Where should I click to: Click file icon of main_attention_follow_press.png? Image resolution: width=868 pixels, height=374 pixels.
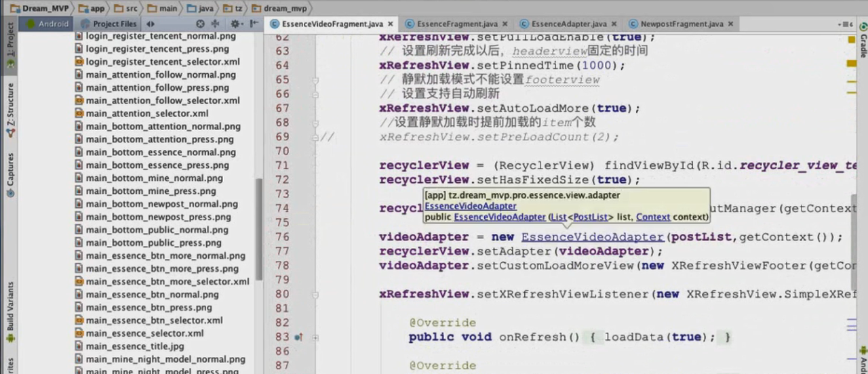pyautogui.click(x=79, y=87)
